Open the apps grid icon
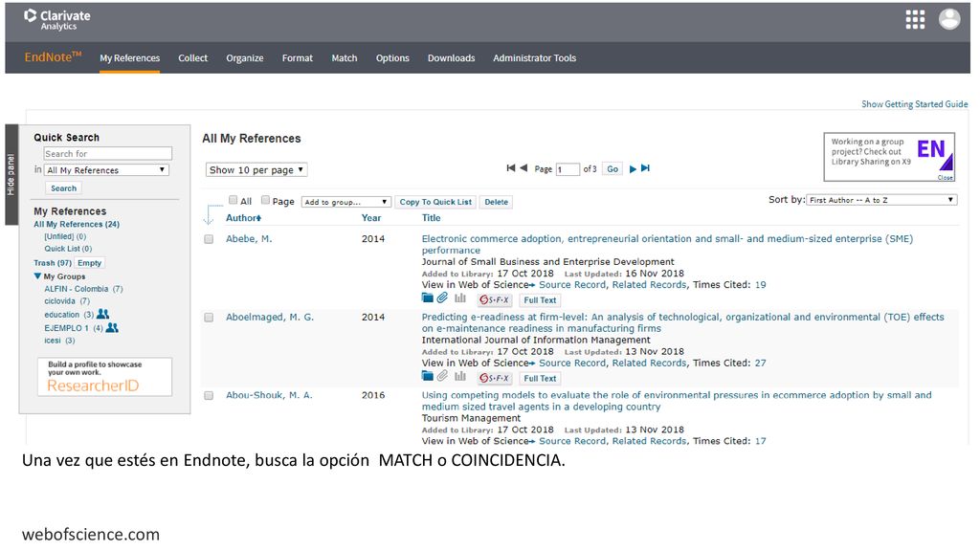This screenshot has height=551, width=980. [x=915, y=19]
